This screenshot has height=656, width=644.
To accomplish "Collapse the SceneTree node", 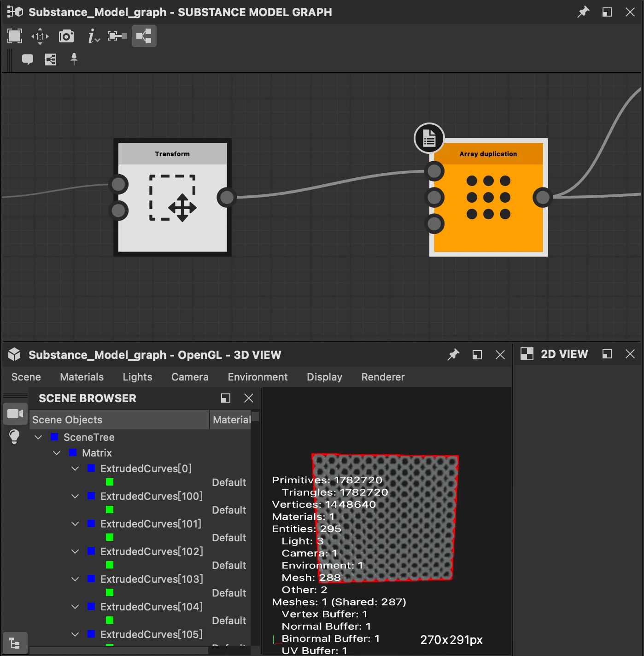I will pyautogui.click(x=38, y=437).
